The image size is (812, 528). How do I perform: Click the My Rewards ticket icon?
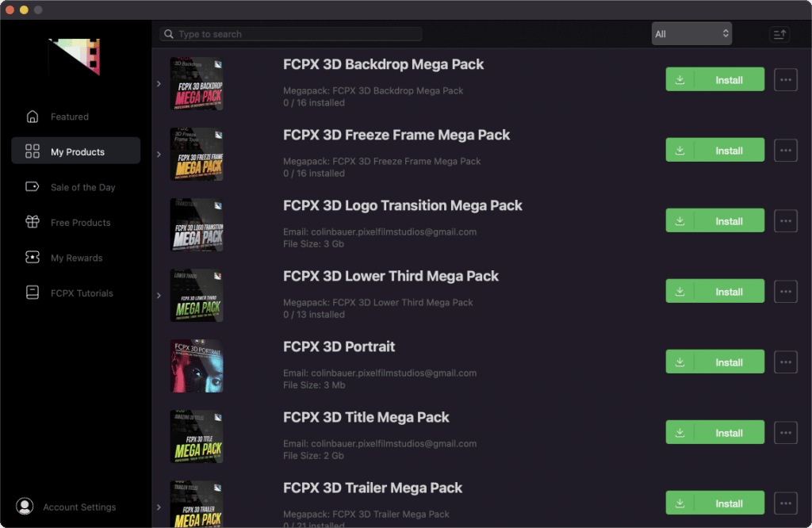pyautogui.click(x=32, y=257)
